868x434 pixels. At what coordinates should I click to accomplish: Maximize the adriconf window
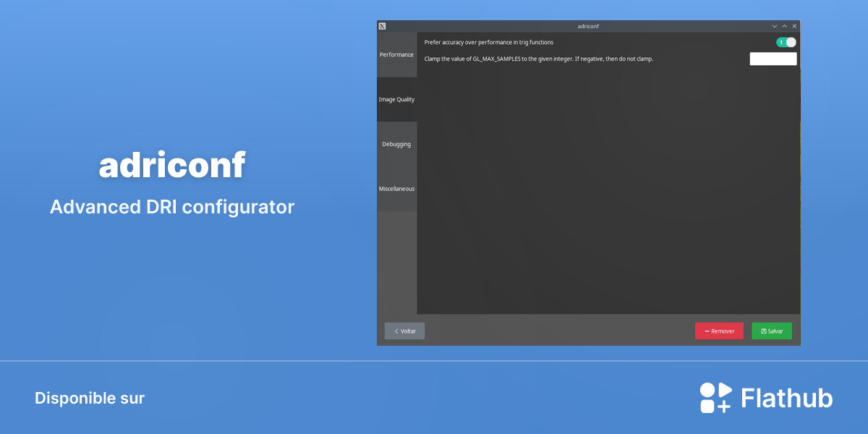tap(785, 26)
